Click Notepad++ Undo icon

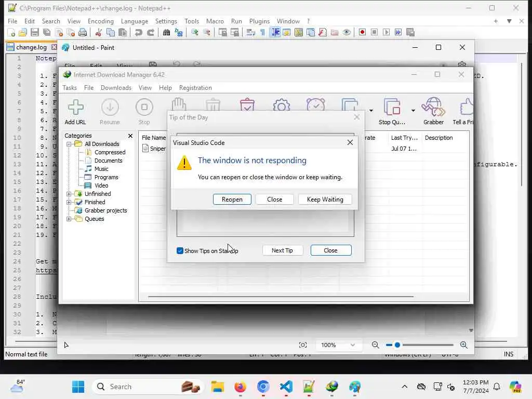point(138,33)
